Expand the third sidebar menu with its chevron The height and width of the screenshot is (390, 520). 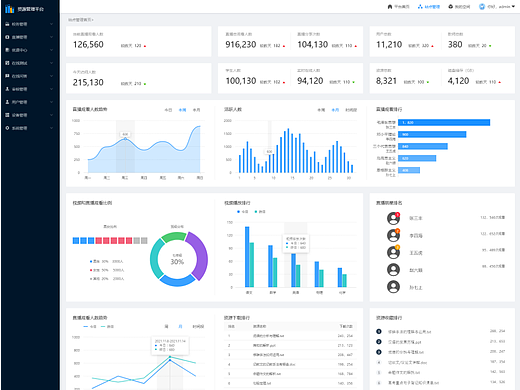[51, 50]
